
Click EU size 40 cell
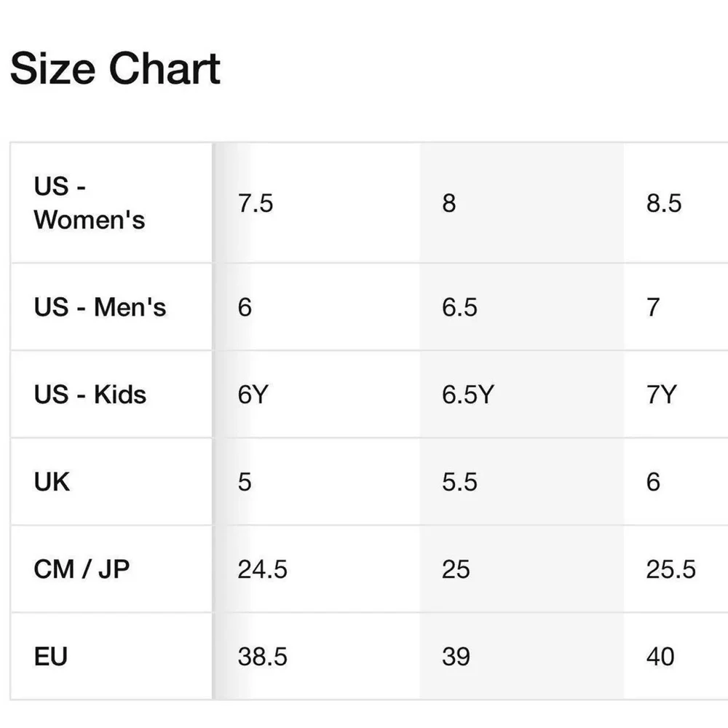[x=660, y=657]
